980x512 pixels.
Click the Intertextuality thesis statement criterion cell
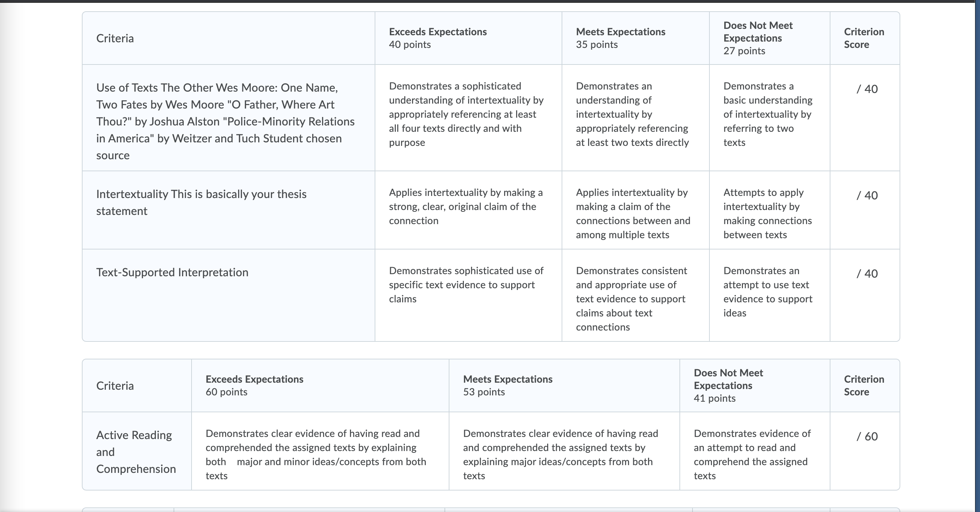click(x=229, y=210)
